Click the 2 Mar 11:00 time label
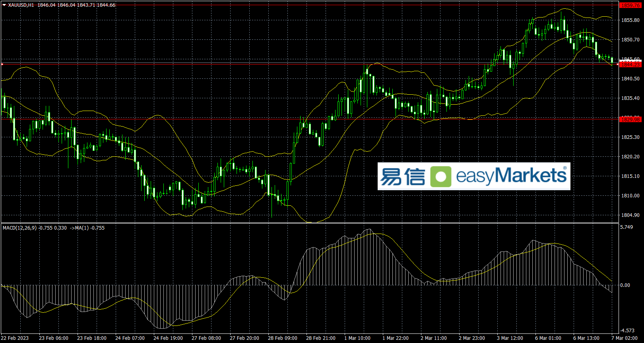This screenshot has width=644, height=343. [434, 338]
